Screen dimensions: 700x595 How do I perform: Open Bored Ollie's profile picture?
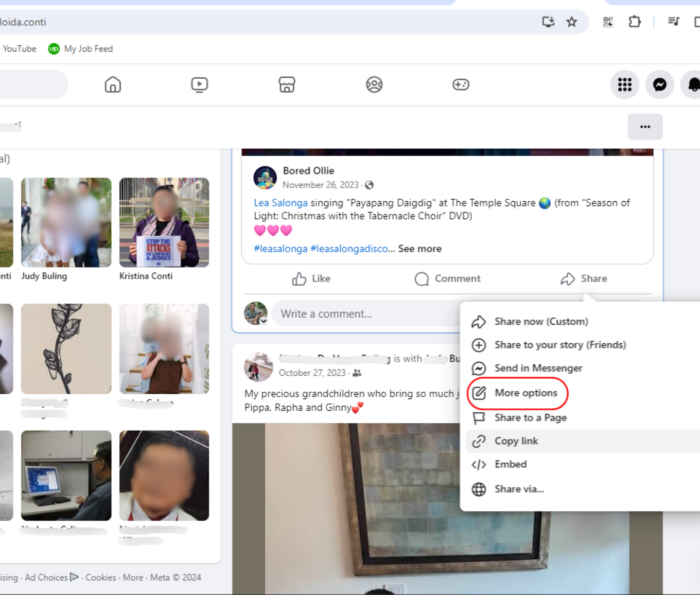pos(265,177)
